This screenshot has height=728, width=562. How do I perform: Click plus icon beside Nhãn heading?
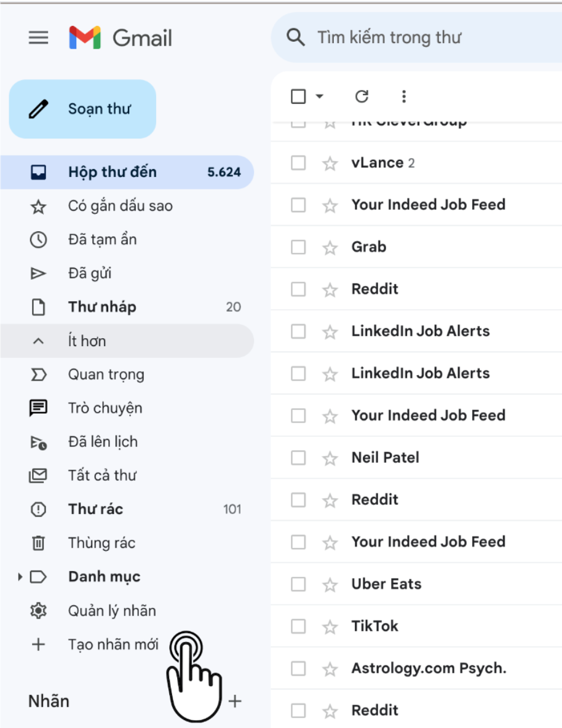tap(235, 701)
